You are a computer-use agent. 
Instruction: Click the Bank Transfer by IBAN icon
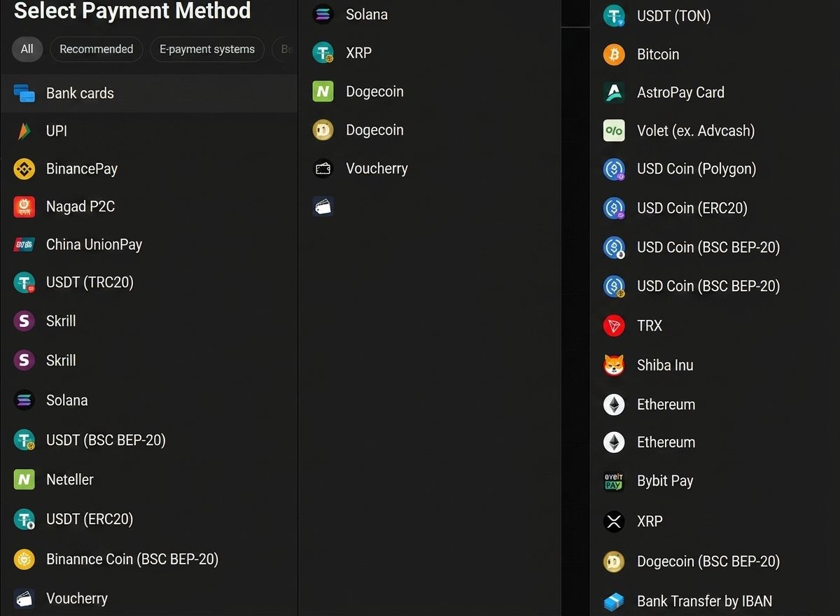614,601
